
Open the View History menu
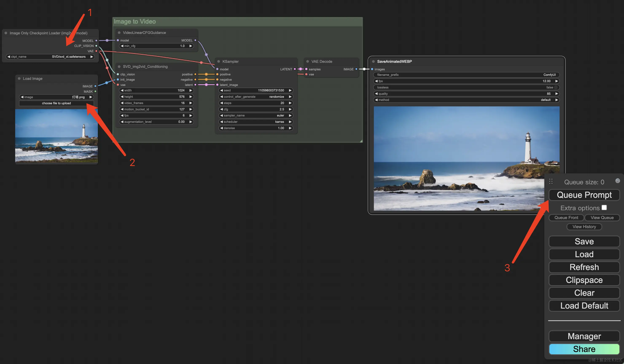click(x=584, y=227)
